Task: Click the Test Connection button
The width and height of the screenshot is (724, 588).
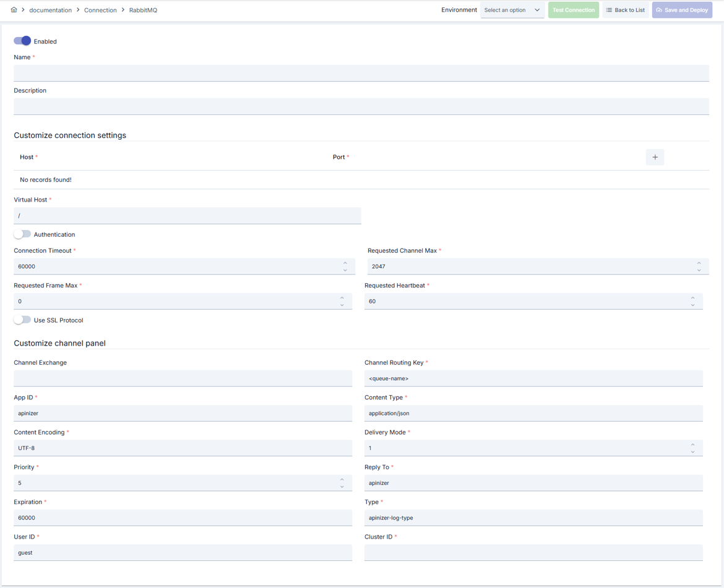Action: tap(574, 10)
